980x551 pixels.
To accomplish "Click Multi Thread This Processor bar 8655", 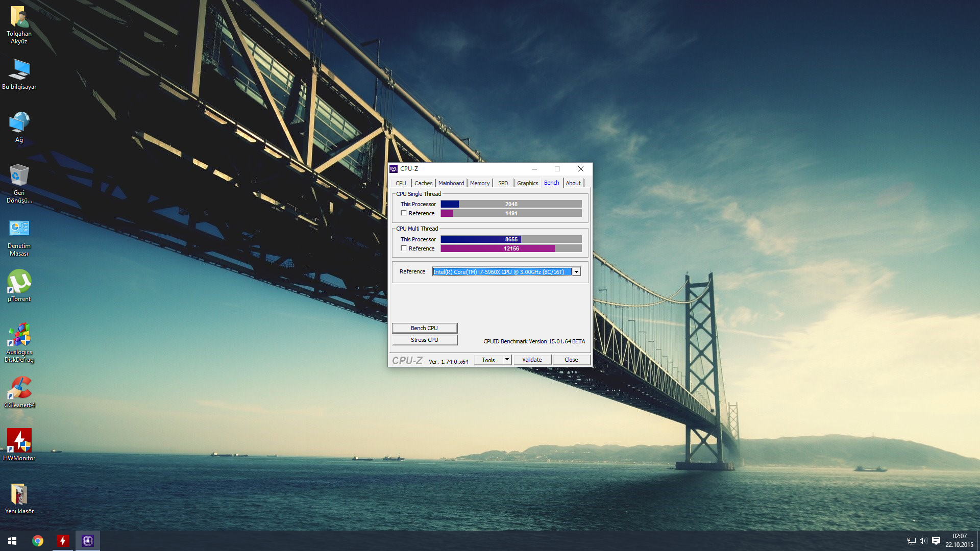I will [511, 239].
